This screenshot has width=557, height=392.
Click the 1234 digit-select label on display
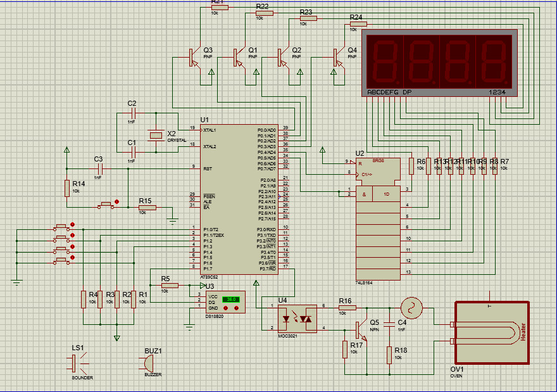[x=497, y=92]
